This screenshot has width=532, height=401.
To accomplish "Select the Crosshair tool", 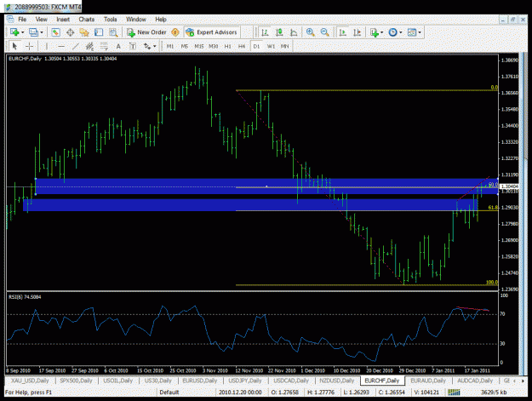I will pyautogui.click(x=30, y=46).
